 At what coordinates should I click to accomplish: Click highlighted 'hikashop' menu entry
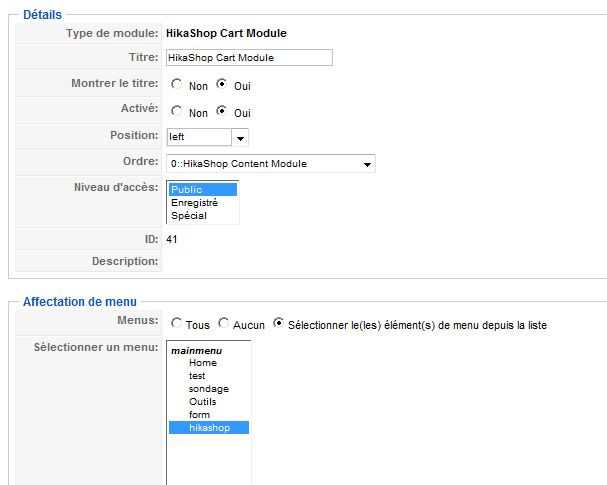(209, 428)
